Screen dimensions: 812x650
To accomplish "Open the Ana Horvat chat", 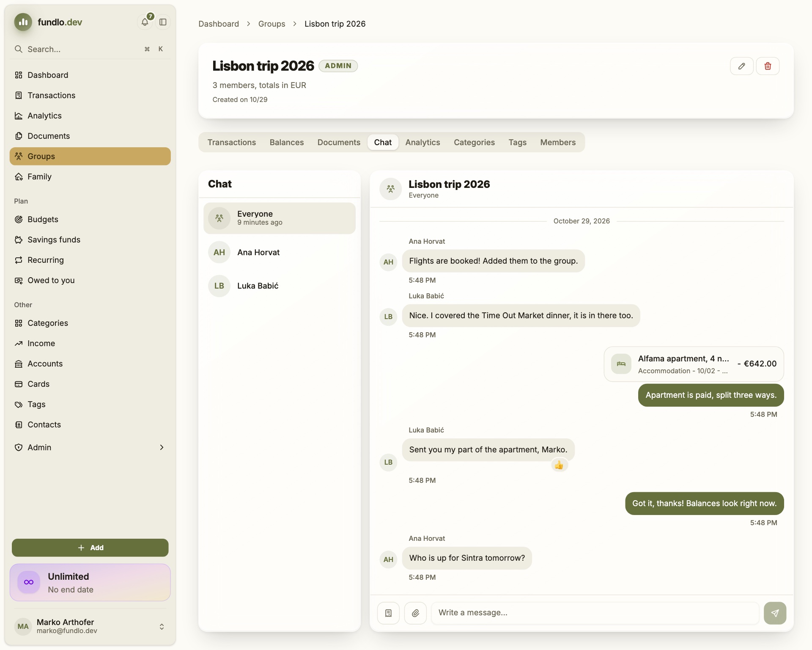I will click(x=280, y=252).
